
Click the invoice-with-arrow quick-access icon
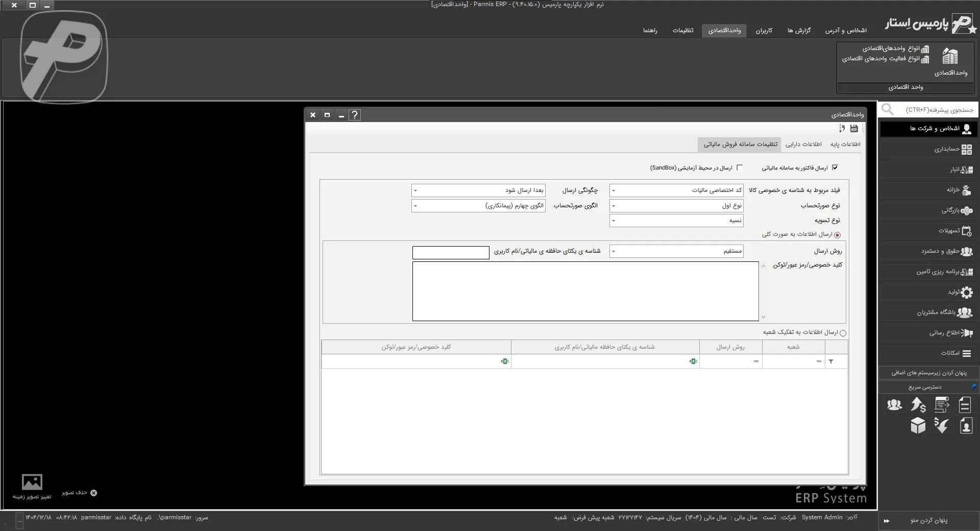pyautogui.click(x=942, y=405)
